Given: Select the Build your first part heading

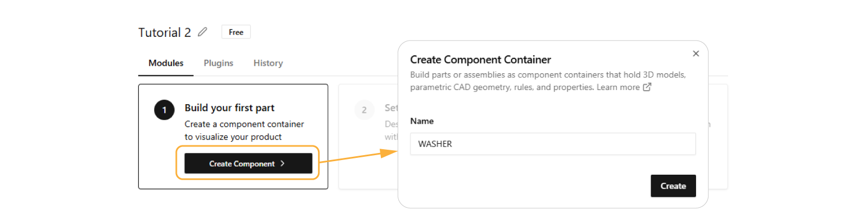Looking at the screenshot, I should [x=229, y=108].
